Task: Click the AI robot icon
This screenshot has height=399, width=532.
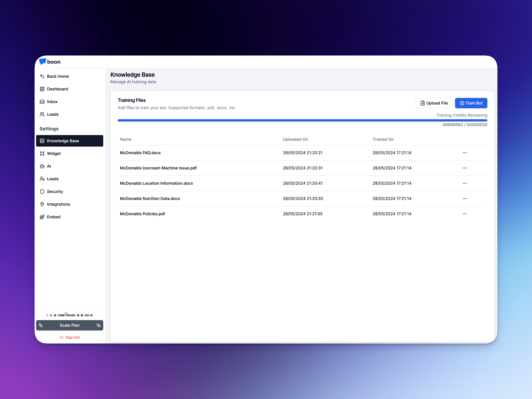Action: point(42,166)
